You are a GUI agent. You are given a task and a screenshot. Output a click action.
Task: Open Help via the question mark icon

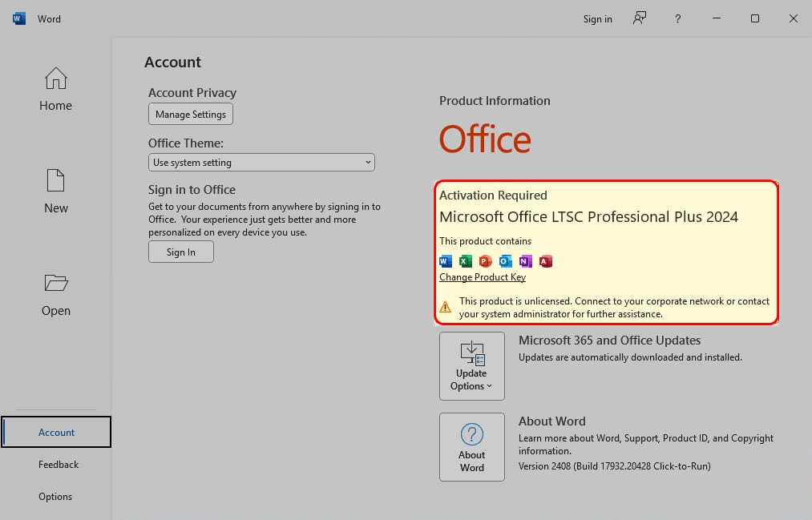(x=678, y=19)
